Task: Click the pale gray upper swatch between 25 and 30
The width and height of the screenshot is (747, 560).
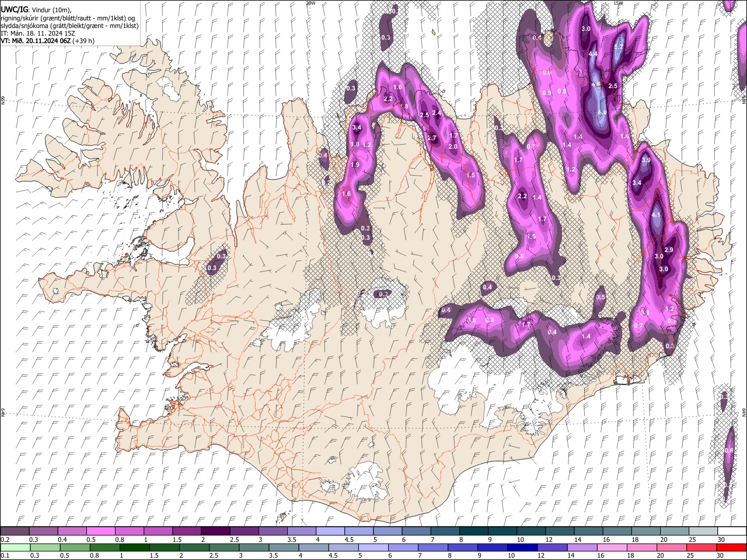Action: 703,531
